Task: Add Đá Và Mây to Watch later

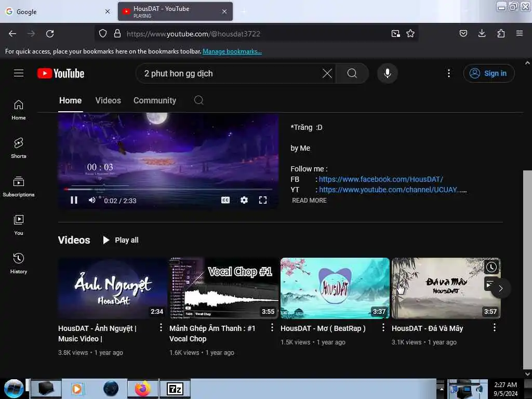Action: (x=491, y=268)
